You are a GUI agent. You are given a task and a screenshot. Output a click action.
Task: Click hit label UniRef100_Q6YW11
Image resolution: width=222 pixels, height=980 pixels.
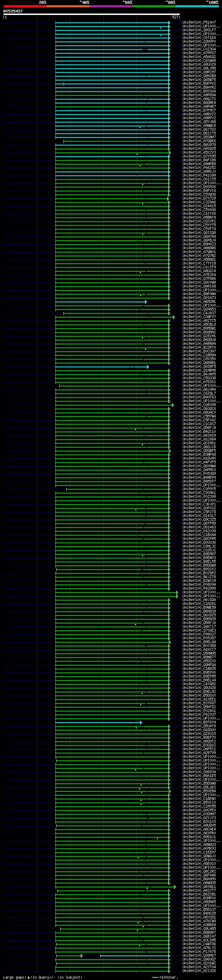pos(199,887)
